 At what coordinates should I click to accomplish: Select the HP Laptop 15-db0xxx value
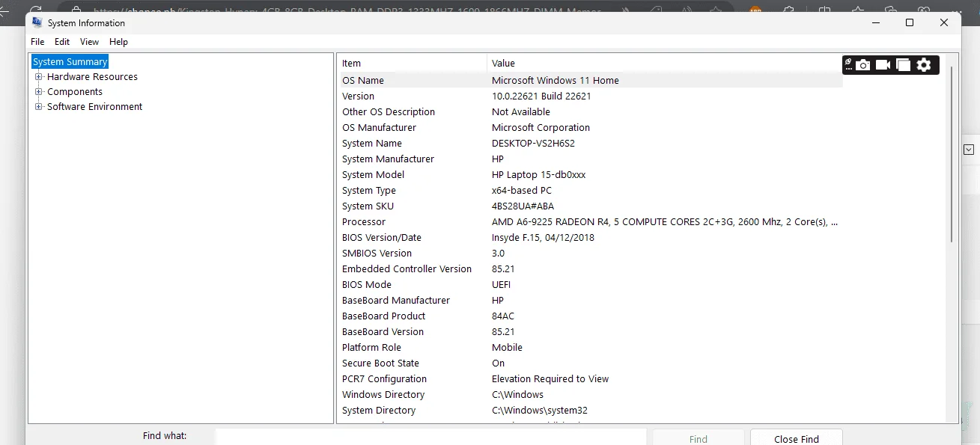[538, 174]
